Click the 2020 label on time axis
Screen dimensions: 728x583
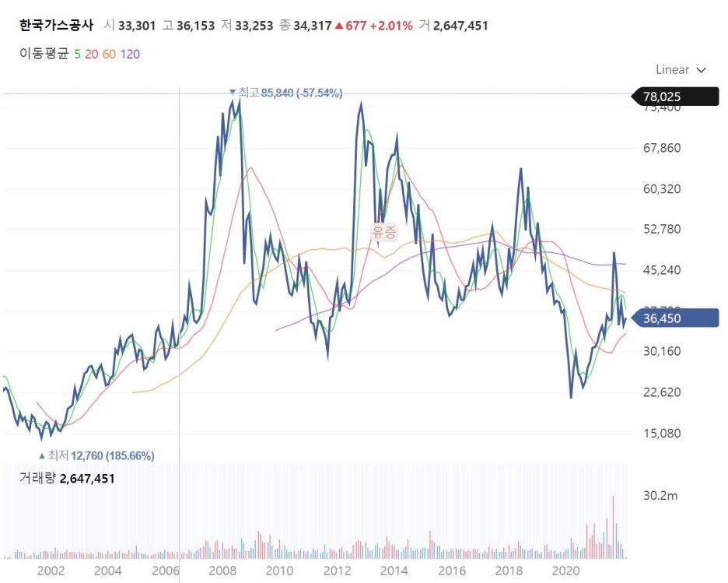[x=566, y=571]
